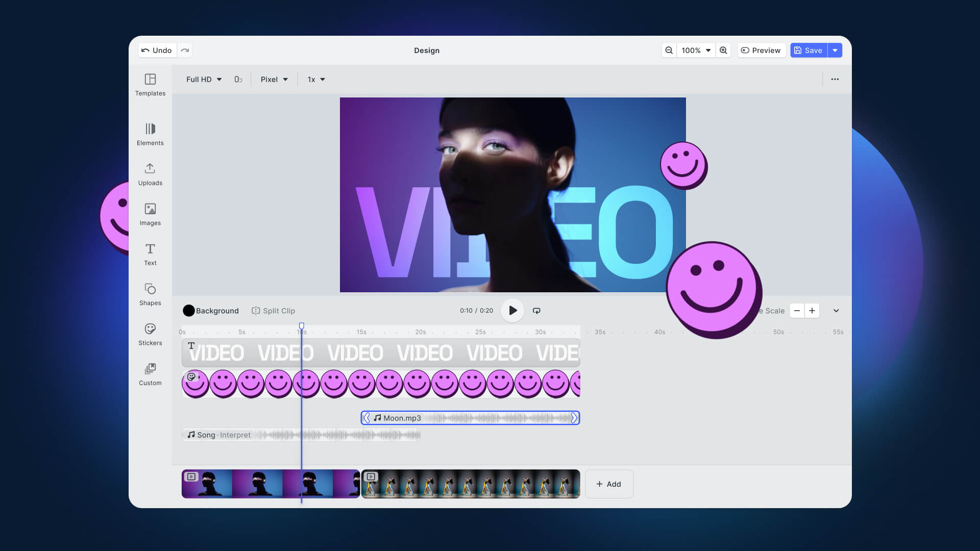Select the second video clip thumbnail
Screen dimensions: 980x551
pyautogui.click(x=471, y=484)
